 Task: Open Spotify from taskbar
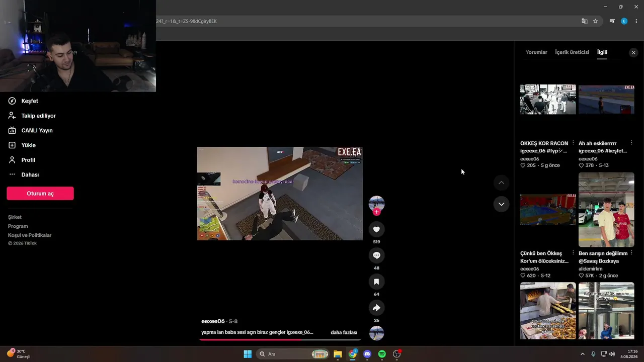point(382,354)
